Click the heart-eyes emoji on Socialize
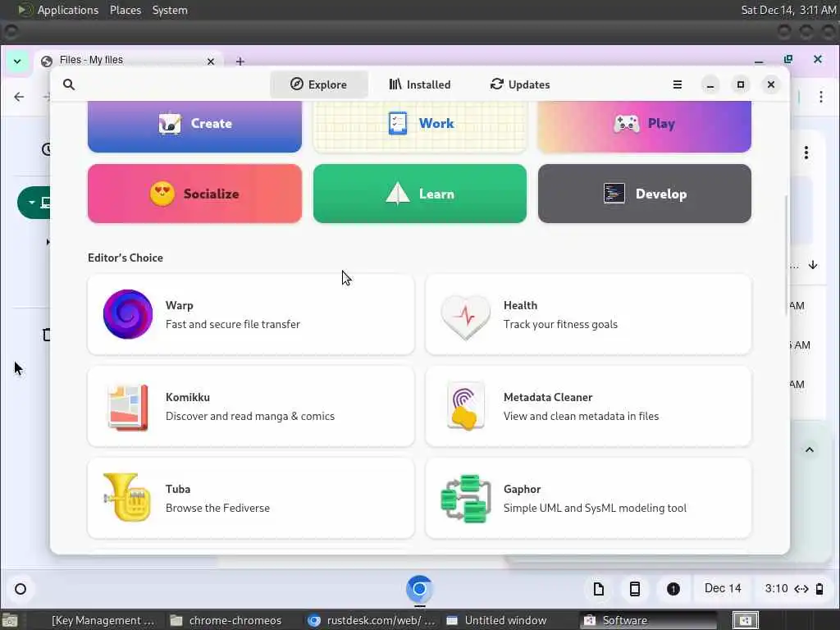 [162, 194]
